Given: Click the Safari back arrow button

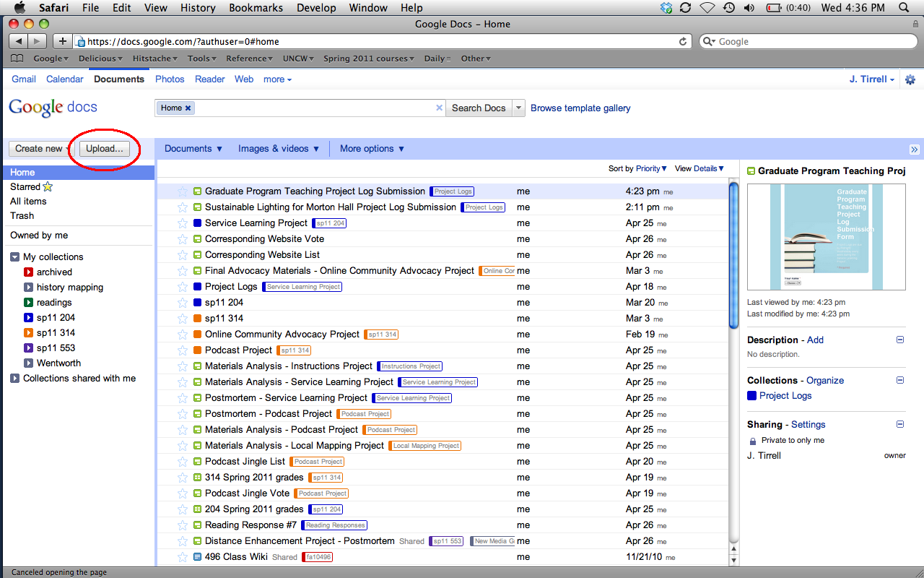Looking at the screenshot, I should (x=19, y=41).
